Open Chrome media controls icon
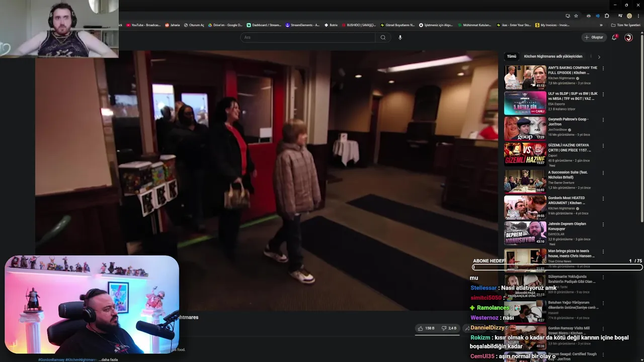 coord(620,16)
